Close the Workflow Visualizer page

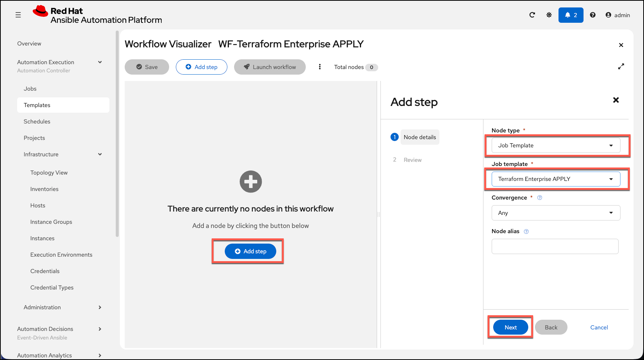tap(621, 45)
